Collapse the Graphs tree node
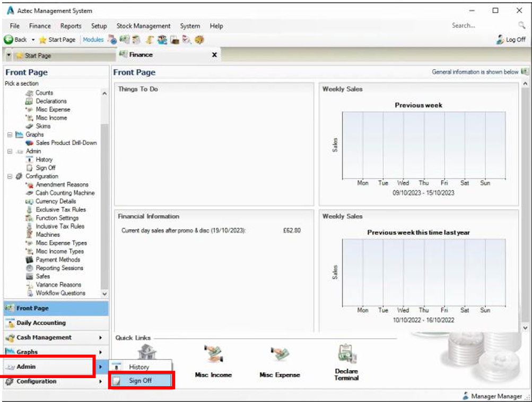This screenshot has height=402, width=532. (x=10, y=135)
